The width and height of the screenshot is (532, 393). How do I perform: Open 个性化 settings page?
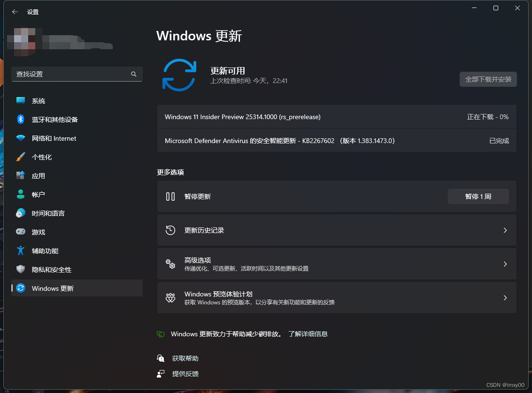[77, 157]
